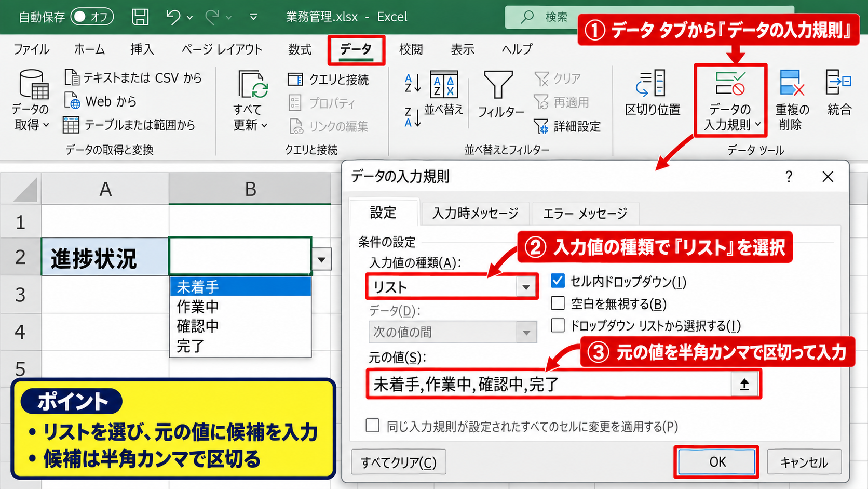The height and width of the screenshot is (489, 868).
Task: Open Quick Access Toolbar customize arrow
Action: 253,17
